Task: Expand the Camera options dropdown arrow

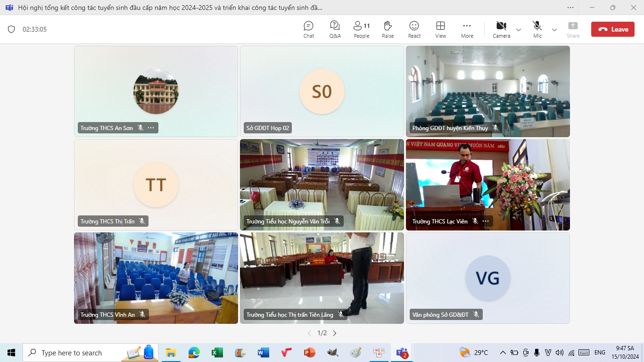Action: point(519,30)
